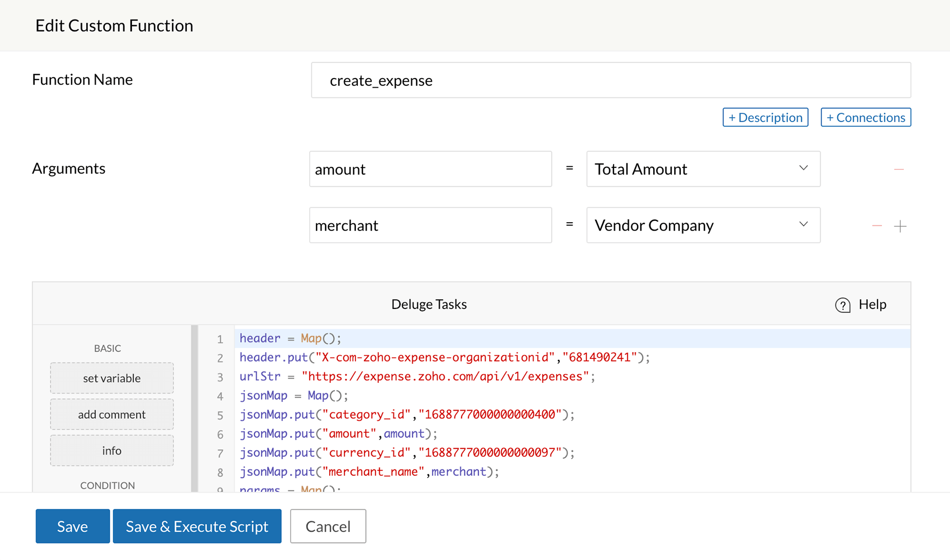Click the jsonMap.put amount code line
The width and height of the screenshot is (950, 560).
338,433
